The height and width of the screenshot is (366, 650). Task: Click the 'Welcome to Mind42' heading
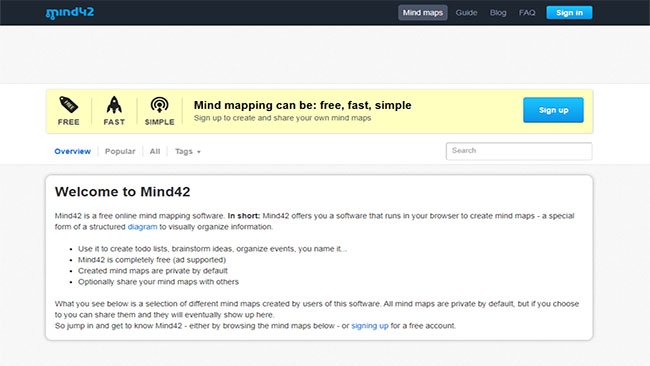coord(122,191)
